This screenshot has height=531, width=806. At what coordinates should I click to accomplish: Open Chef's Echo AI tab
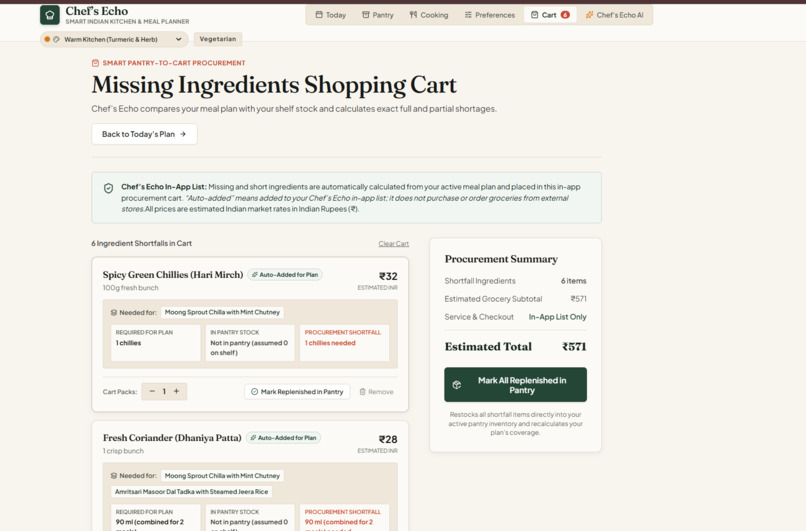pos(614,15)
